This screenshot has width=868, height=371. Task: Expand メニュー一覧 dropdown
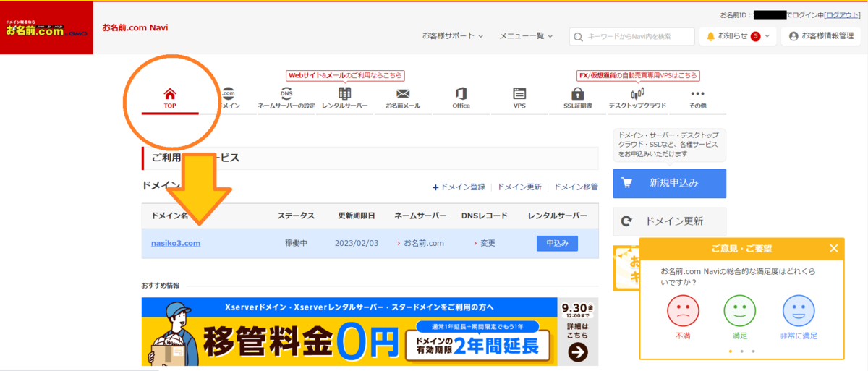(526, 35)
